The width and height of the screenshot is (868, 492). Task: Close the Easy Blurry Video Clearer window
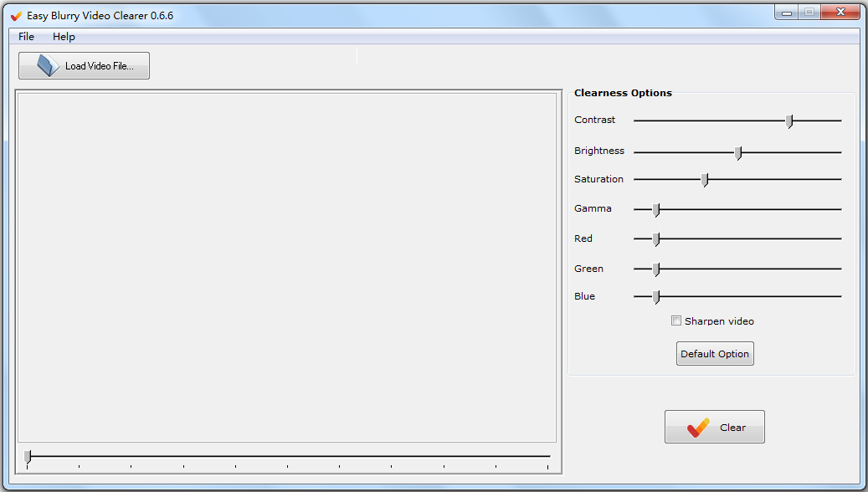[839, 13]
